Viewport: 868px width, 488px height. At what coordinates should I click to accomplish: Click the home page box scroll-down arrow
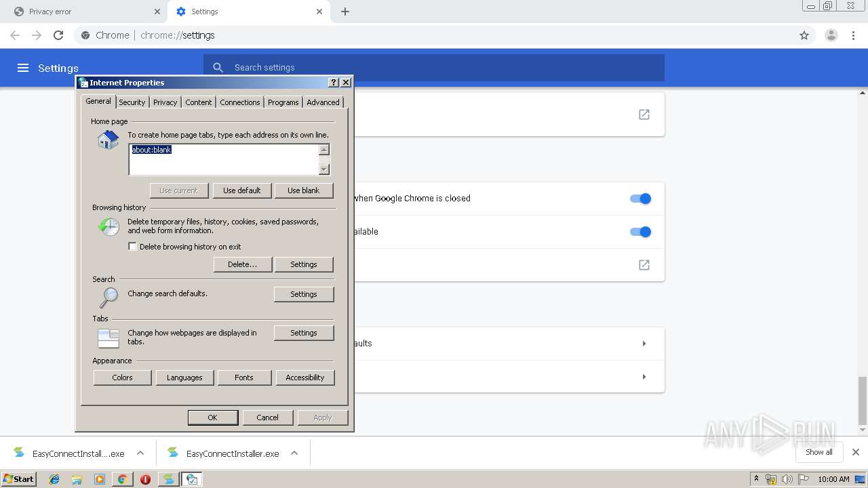[x=324, y=169]
